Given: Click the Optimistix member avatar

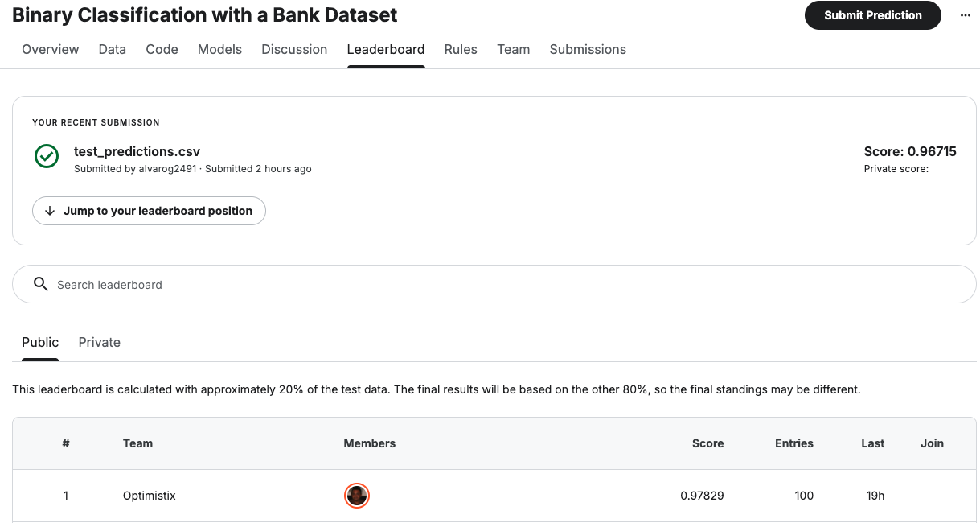Looking at the screenshot, I should click(x=356, y=496).
